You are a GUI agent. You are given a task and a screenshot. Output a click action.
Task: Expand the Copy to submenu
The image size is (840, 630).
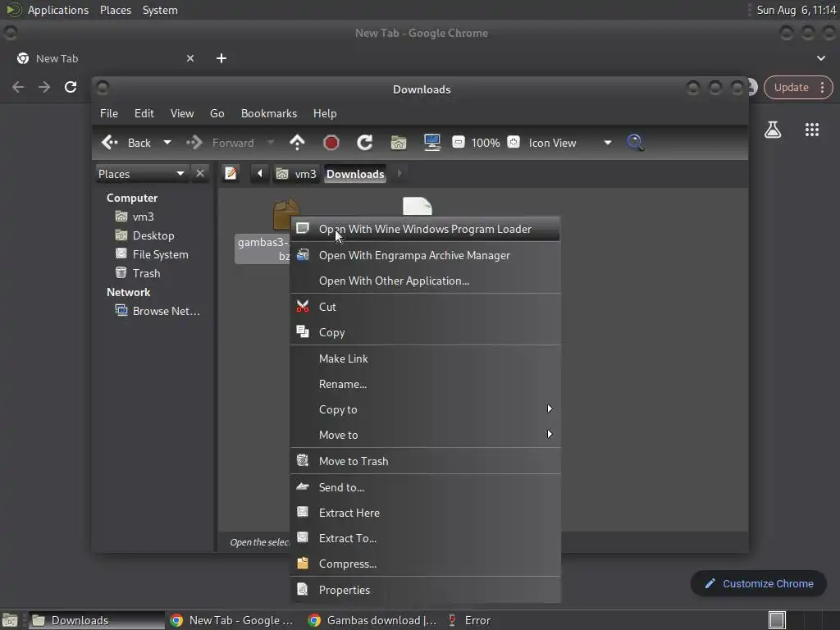[426, 409]
